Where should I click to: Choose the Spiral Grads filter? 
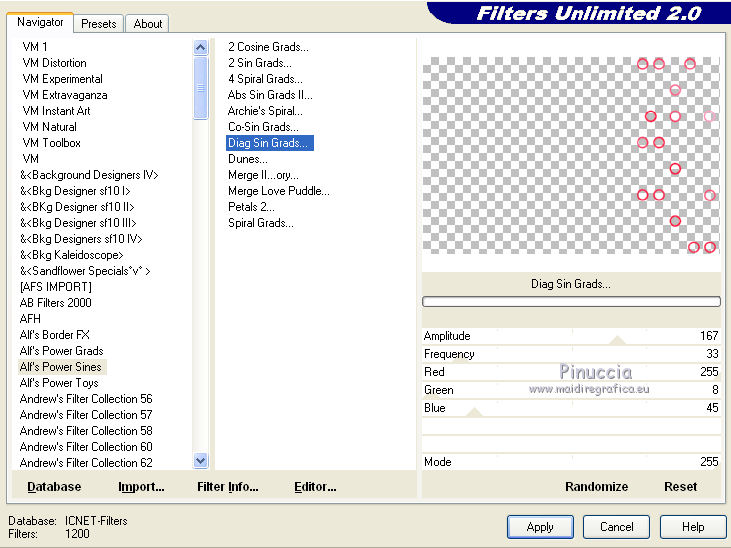point(261,223)
